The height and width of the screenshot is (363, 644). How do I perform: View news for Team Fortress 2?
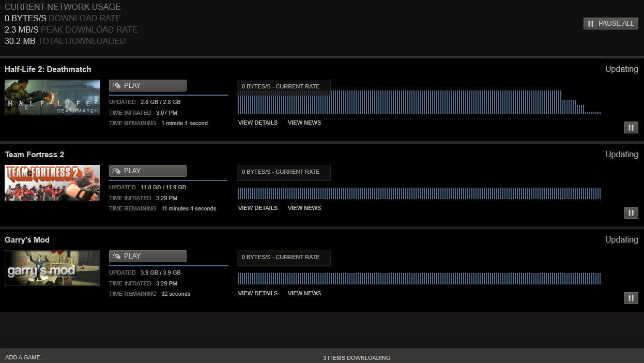click(304, 208)
